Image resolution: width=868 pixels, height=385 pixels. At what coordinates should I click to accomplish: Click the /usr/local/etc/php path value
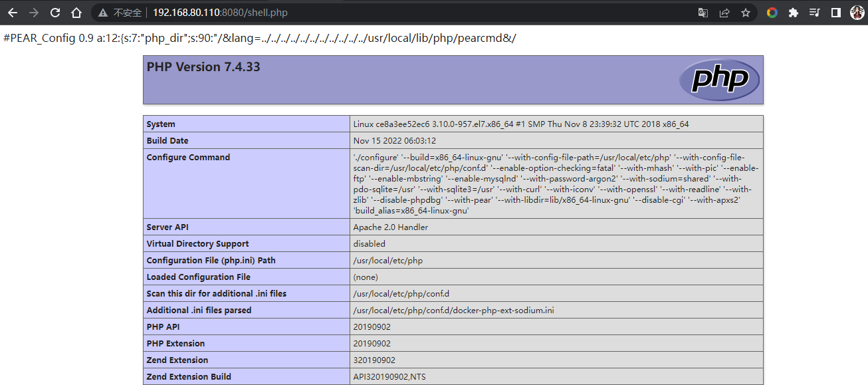(x=388, y=261)
